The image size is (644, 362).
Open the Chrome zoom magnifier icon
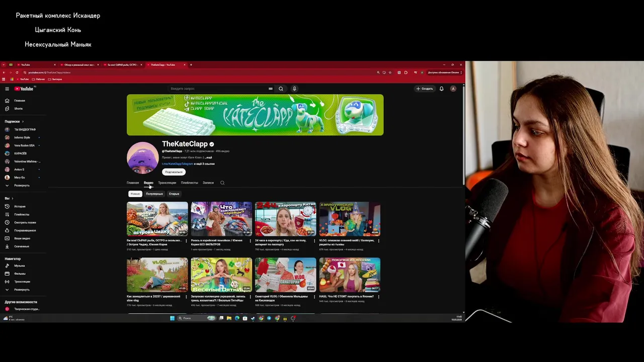click(378, 72)
